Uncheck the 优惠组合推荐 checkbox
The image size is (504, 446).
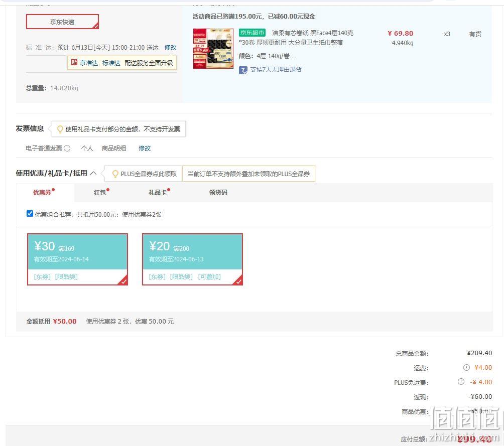pos(30,214)
